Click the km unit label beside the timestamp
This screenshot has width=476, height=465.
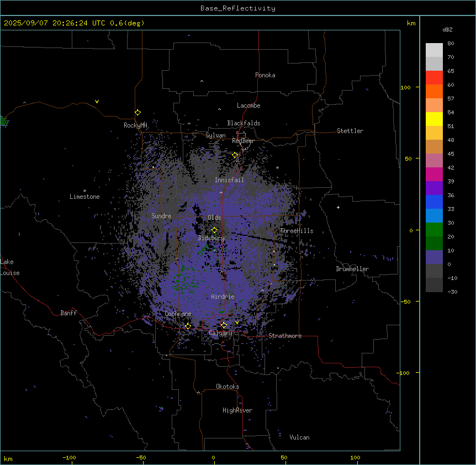[411, 23]
